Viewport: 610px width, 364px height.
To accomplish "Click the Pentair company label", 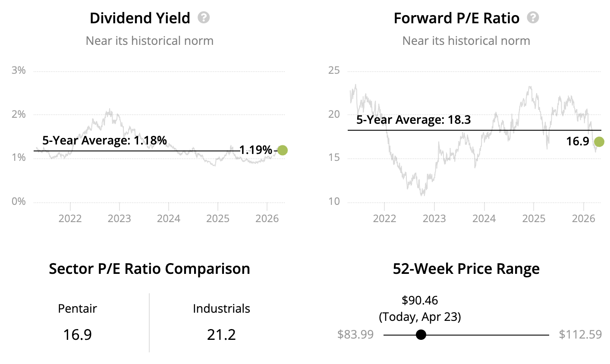I will tap(77, 309).
